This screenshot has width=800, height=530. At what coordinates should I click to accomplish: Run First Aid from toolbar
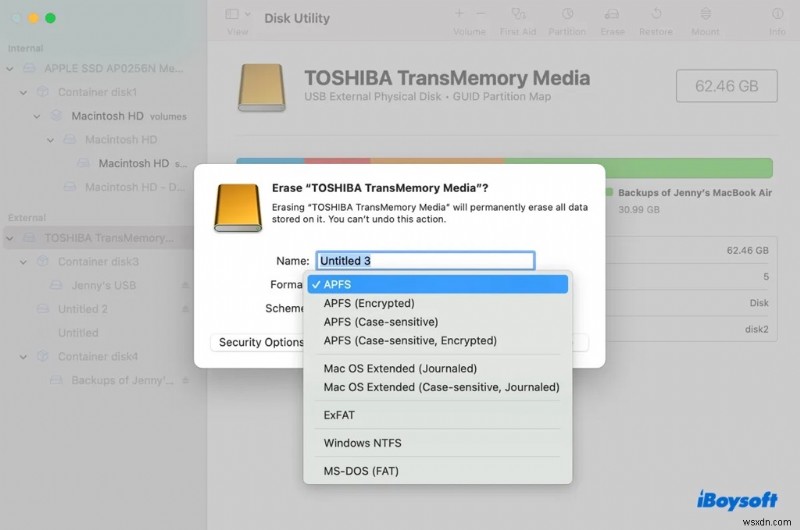(x=518, y=14)
